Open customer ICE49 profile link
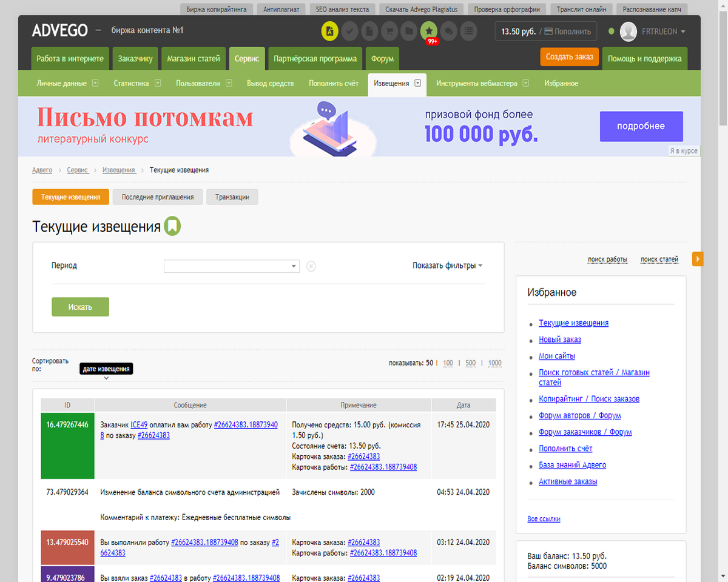 pos(139,425)
